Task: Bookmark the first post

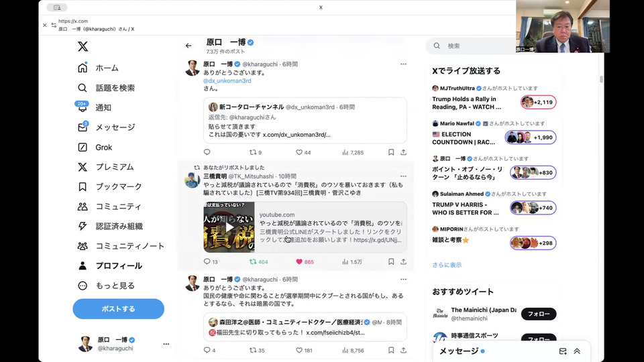Action: point(391,152)
